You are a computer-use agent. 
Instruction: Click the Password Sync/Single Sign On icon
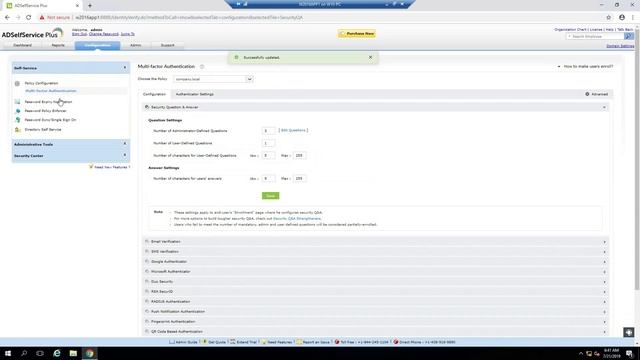pyautogui.click(x=18, y=120)
